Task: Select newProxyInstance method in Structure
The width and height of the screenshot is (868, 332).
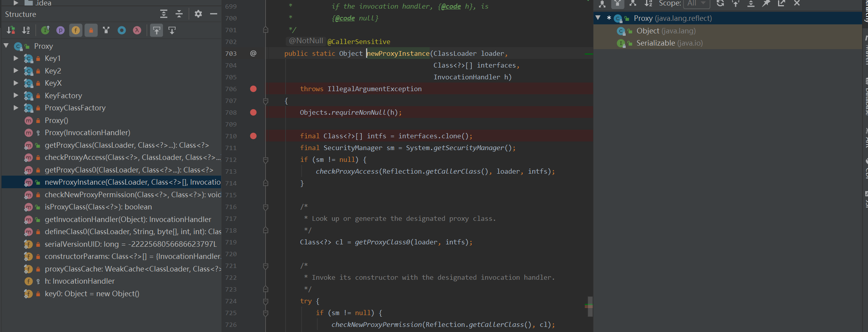Action: 112,182
